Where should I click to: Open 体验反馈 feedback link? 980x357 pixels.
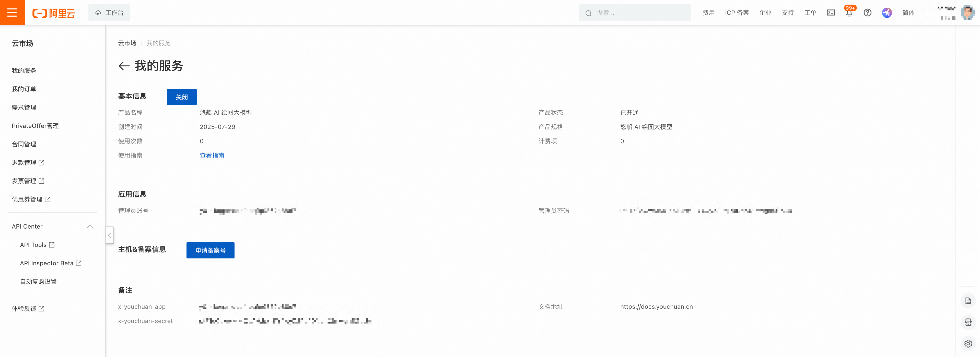click(28, 309)
